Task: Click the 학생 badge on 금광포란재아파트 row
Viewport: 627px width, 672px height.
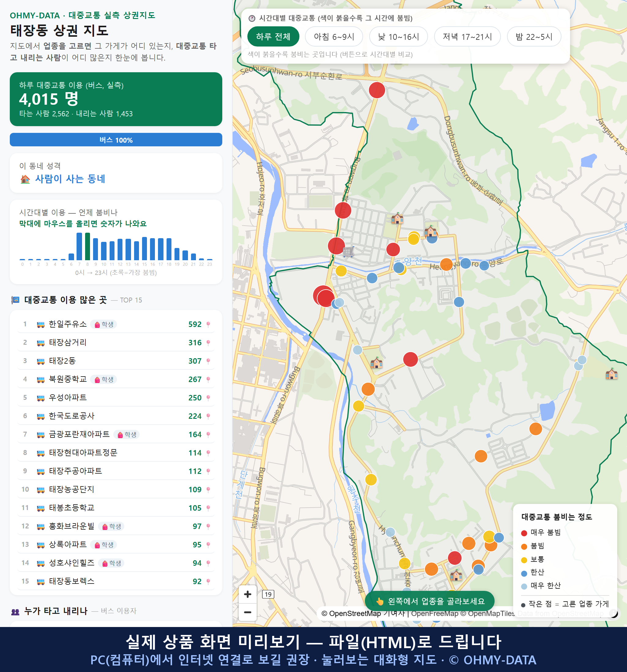Action: point(127,435)
